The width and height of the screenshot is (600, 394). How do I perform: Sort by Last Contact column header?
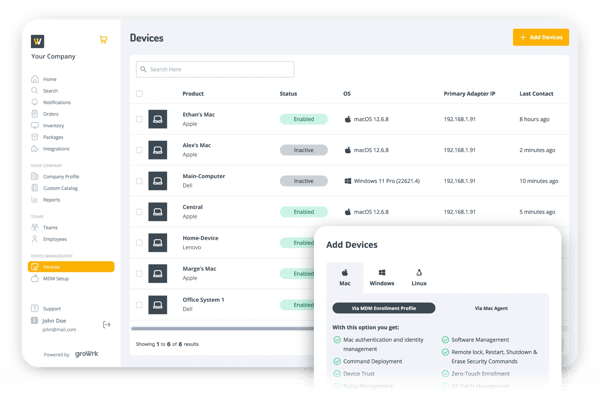[x=536, y=94]
